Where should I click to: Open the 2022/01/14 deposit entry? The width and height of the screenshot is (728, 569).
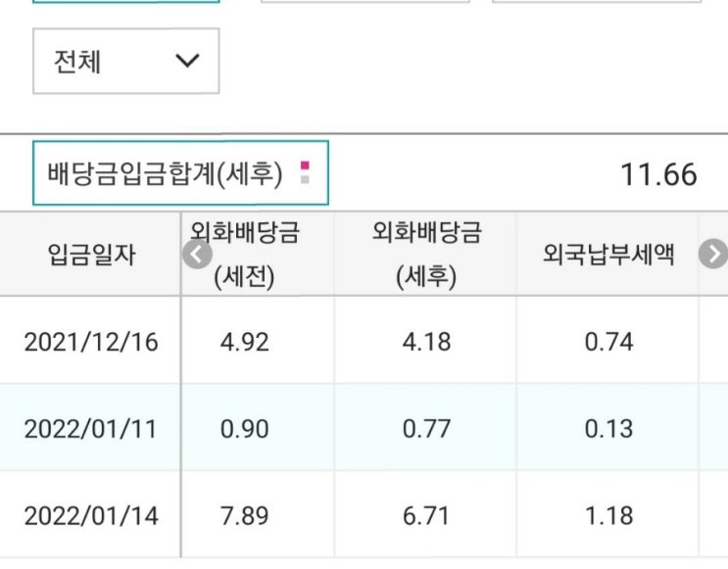91,515
